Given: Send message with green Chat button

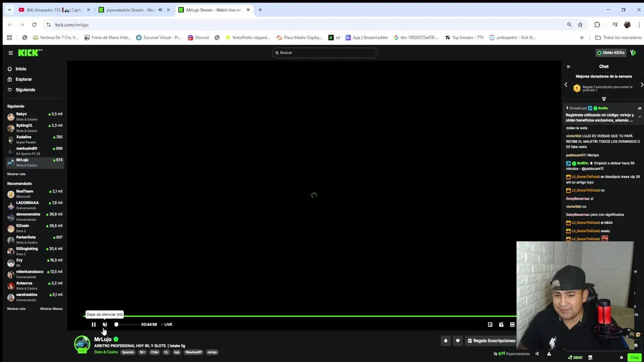Looking at the screenshot, I should pyautogui.click(x=634, y=357).
